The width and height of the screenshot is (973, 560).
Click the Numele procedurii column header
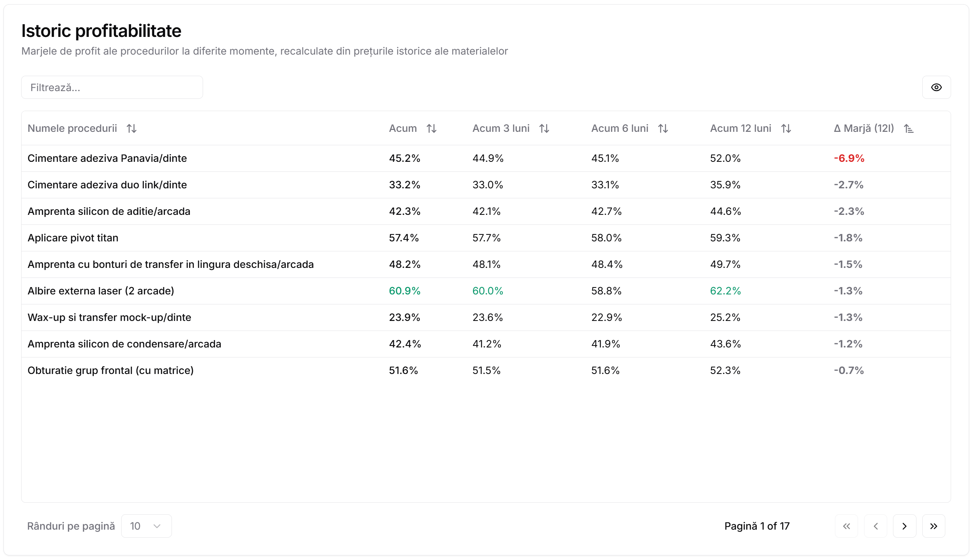tap(72, 128)
